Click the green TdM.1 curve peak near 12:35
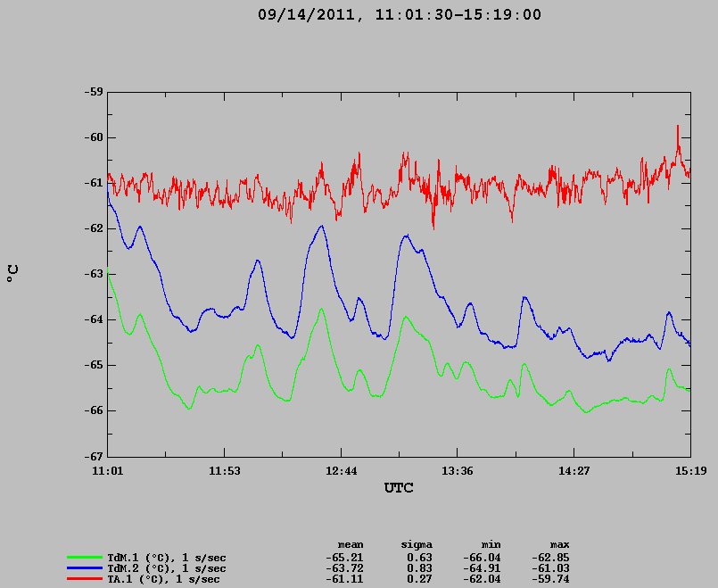 pyautogui.click(x=321, y=309)
